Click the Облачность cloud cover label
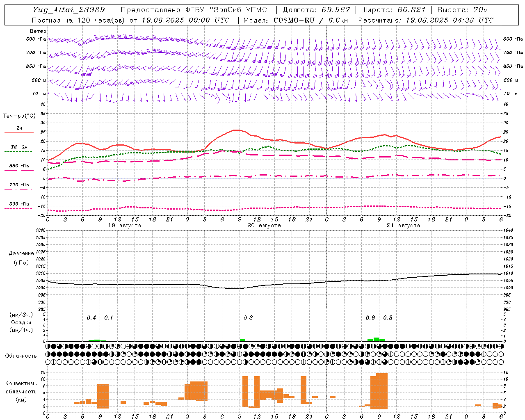Screen dimensions: 525x420 21,356
